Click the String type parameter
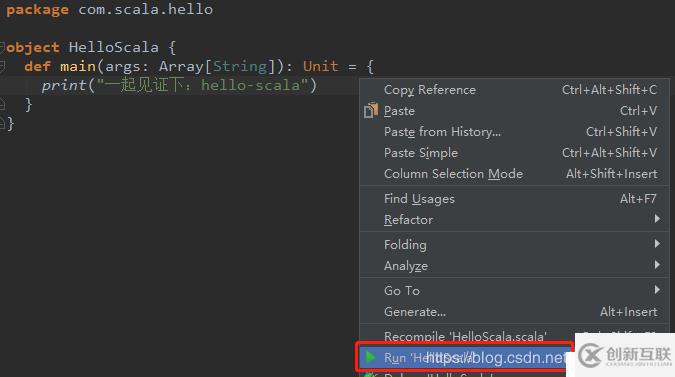Viewport: 675px width, 377px height. (240, 66)
